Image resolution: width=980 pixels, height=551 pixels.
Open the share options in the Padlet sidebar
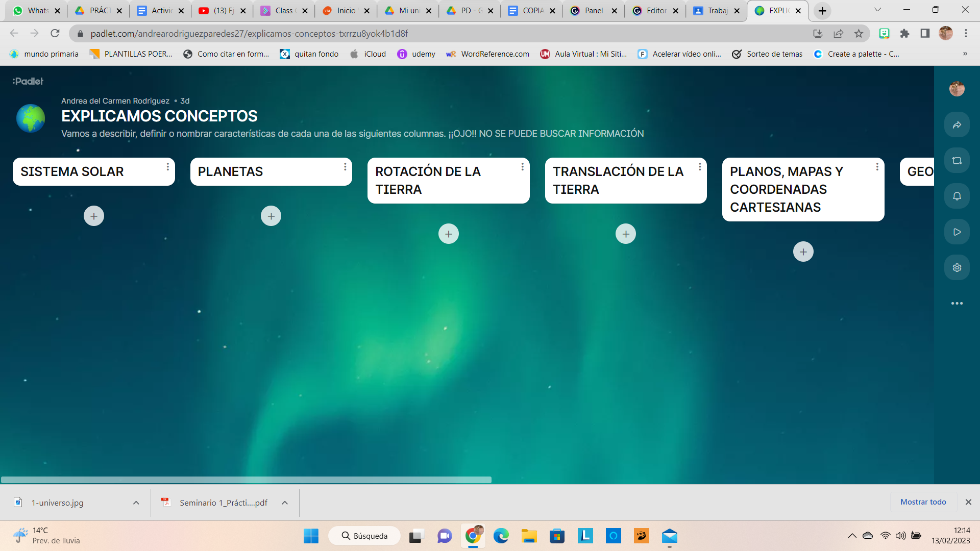[957, 124]
